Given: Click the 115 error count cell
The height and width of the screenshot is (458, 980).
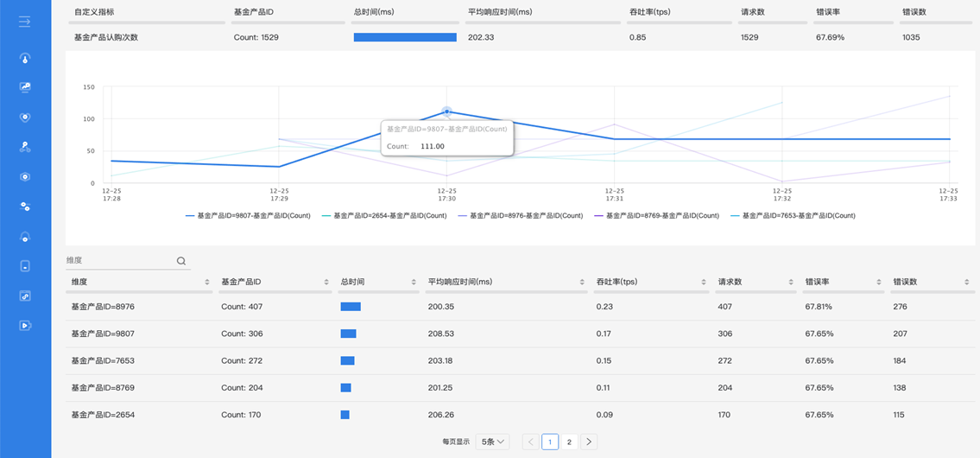Looking at the screenshot, I should [x=900, y=415].
